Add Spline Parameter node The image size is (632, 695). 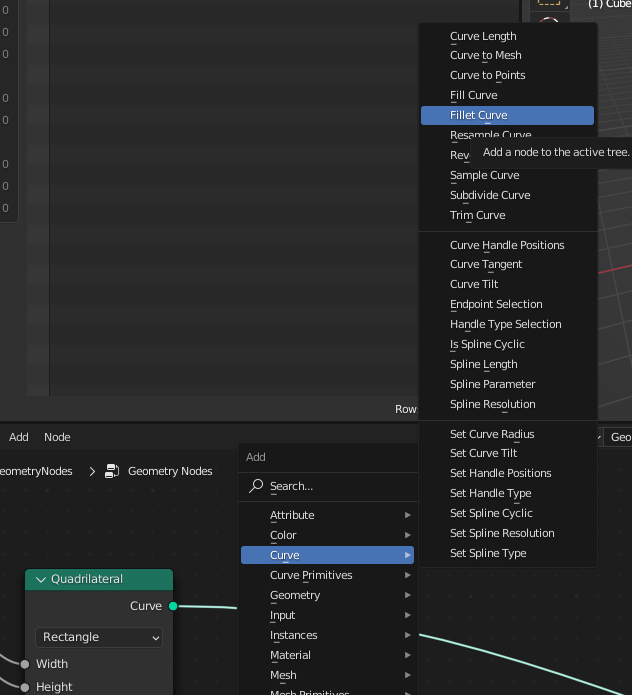click(x=507, y=384)
